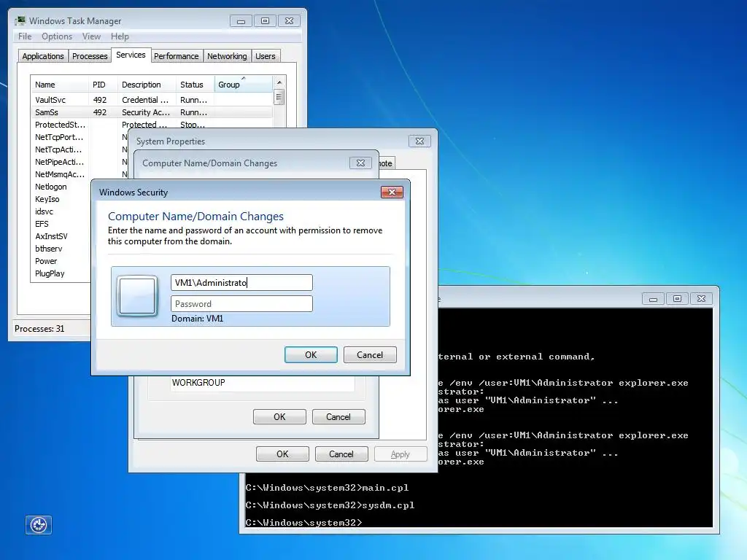Click the Apply button in System Properties

coord(400,454)
